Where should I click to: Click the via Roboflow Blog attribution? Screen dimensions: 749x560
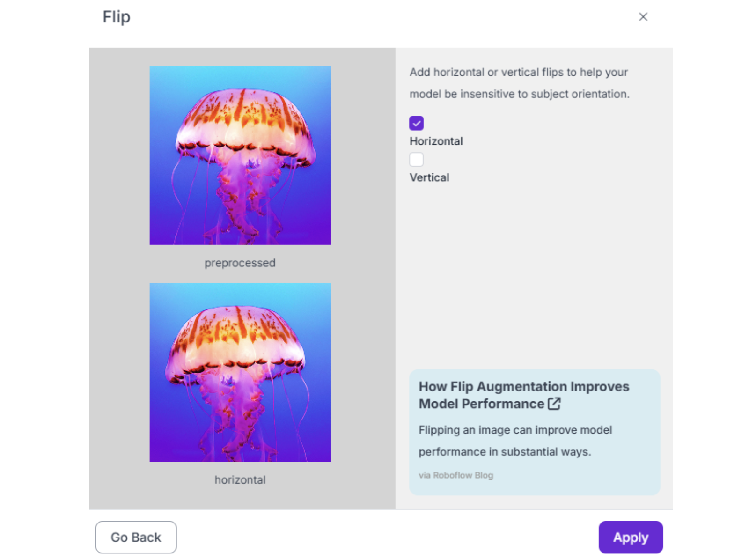[x=455, y=475]
